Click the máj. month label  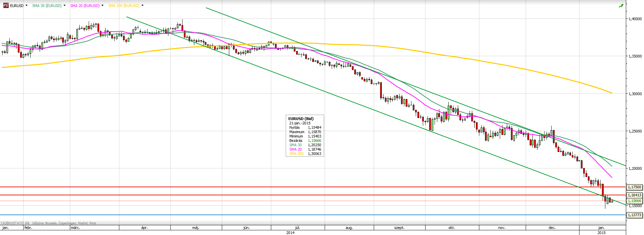tap(196, 228)
